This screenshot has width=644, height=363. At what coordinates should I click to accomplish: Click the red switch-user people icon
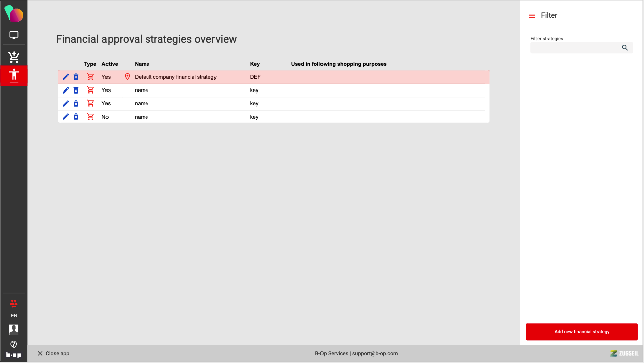tap(14, 303)
